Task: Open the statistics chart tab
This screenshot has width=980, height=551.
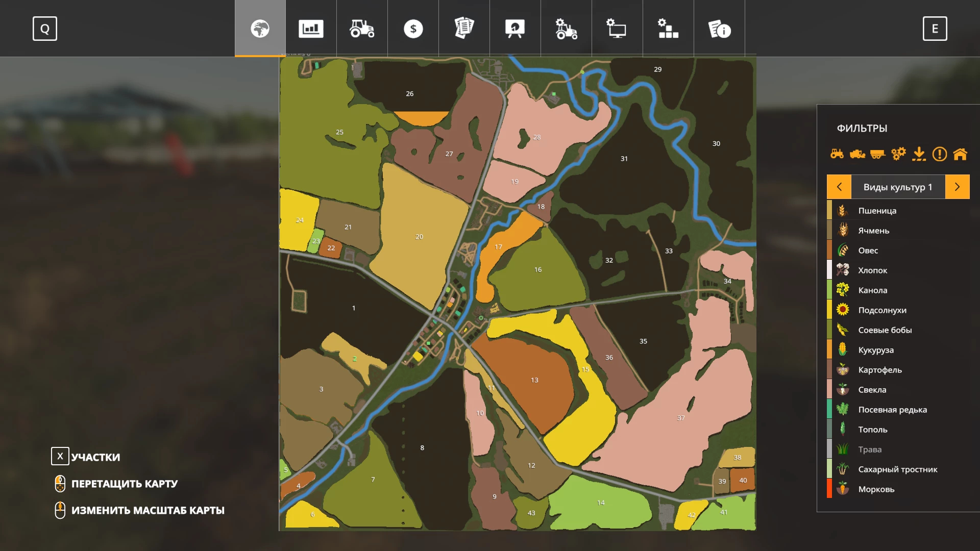Action: pyautogui.click(x=311, y=29)
